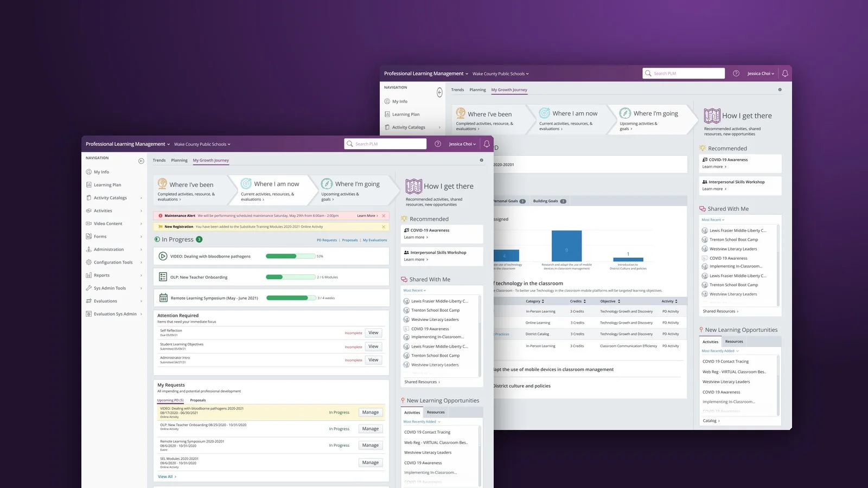
Task: Click play icon of bloodborne pathogens video
Action: point(163,256)
